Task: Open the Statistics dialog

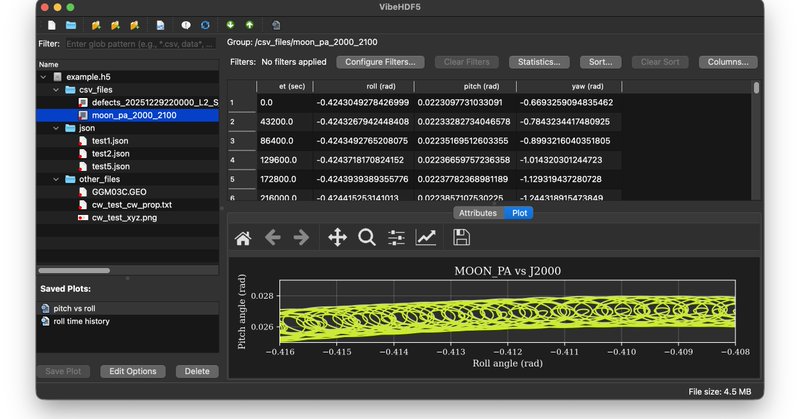Action: (539, 62)
